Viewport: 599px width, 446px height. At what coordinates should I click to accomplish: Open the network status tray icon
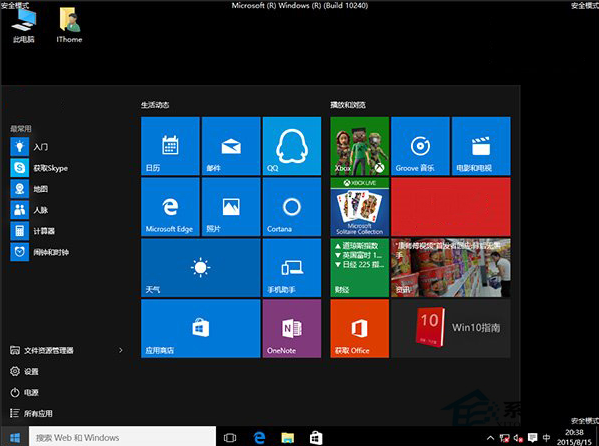pyautogui.click(x=505, y=438)
